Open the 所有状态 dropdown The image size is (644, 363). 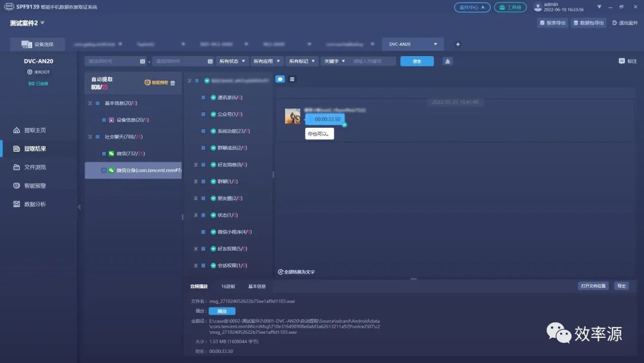tap(232, 61)
